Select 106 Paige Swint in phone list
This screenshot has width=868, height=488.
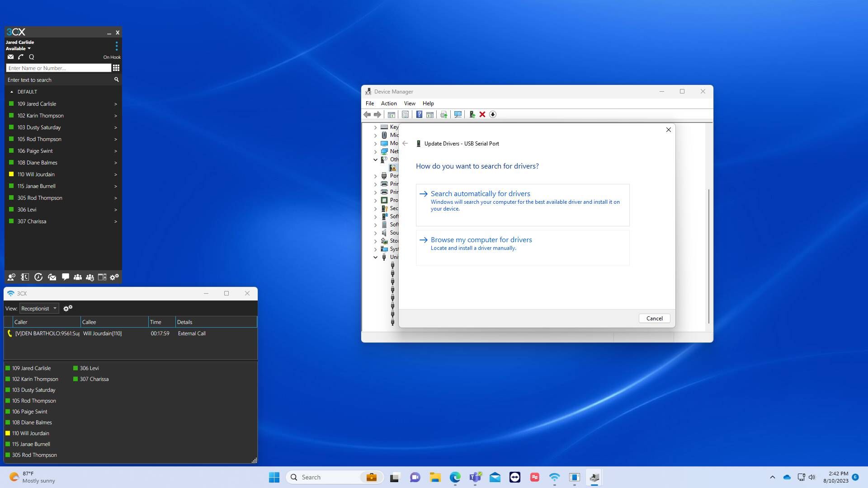[x=63, y=151]
